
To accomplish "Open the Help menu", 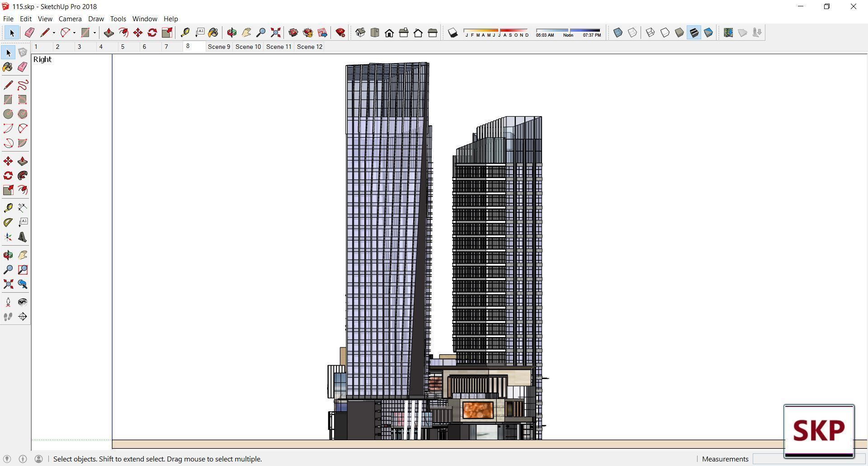I will tap(170, 19).
